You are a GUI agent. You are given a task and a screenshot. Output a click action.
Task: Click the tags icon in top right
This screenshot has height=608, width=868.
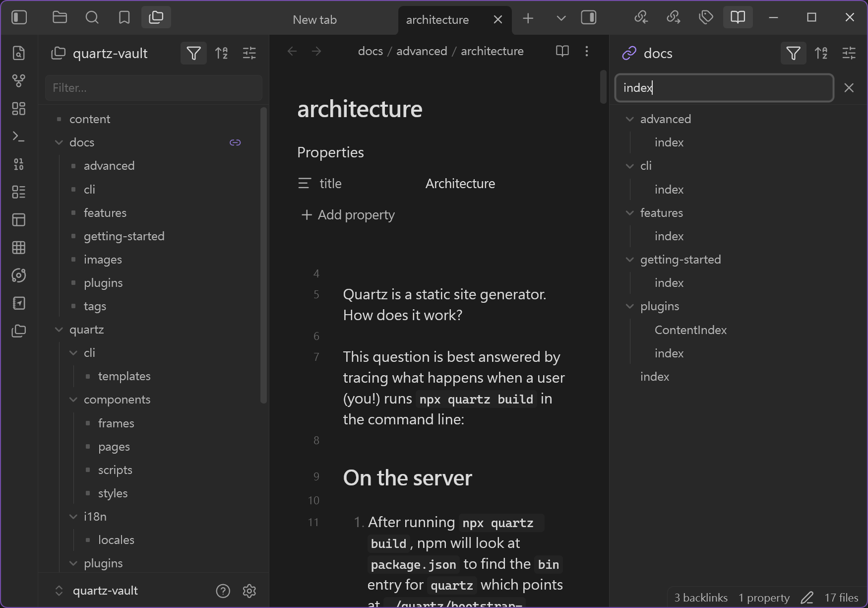pyautogui.click(x=706, y=18)
